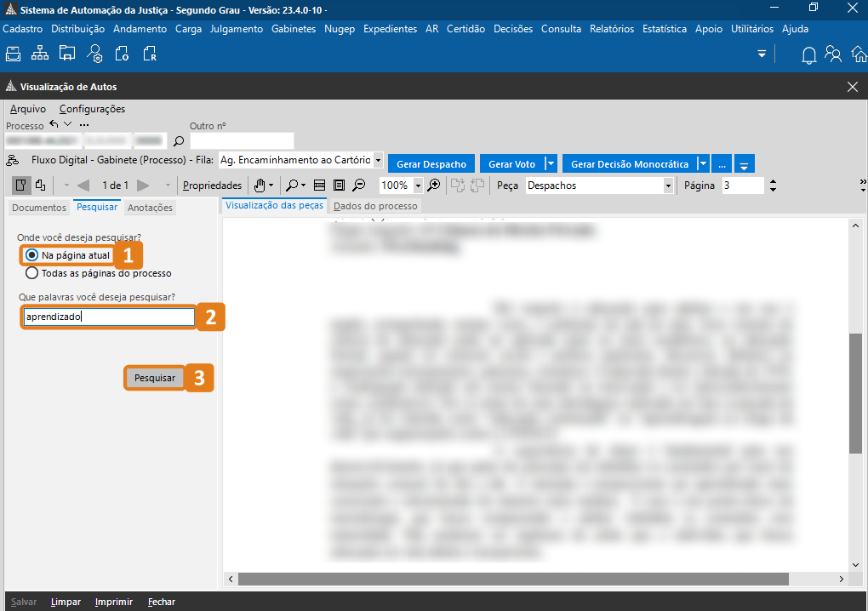Click the Pesquisar button
This screenshot has height=611, width=868.
[x=155, y=378]
